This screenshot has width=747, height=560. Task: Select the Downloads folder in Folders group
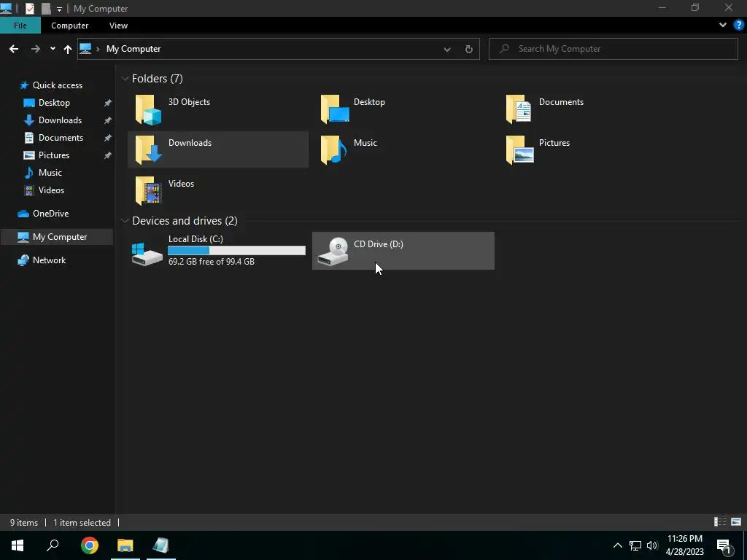tap(217, 149)
